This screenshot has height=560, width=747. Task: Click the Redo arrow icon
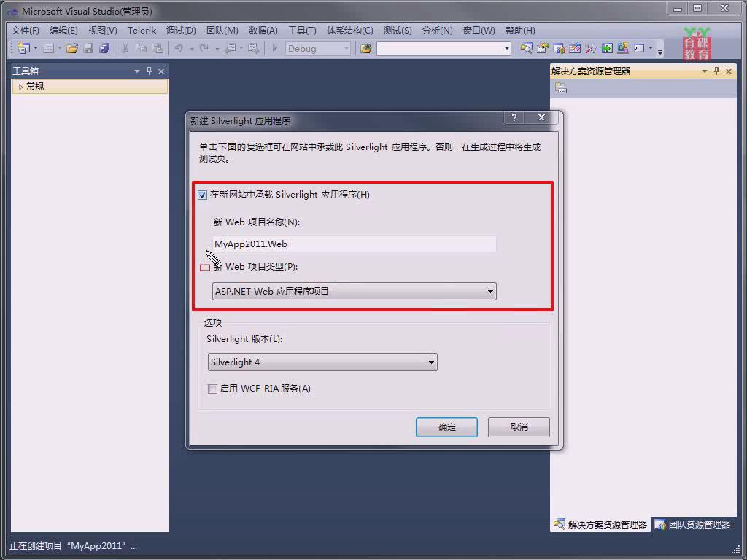204,48
